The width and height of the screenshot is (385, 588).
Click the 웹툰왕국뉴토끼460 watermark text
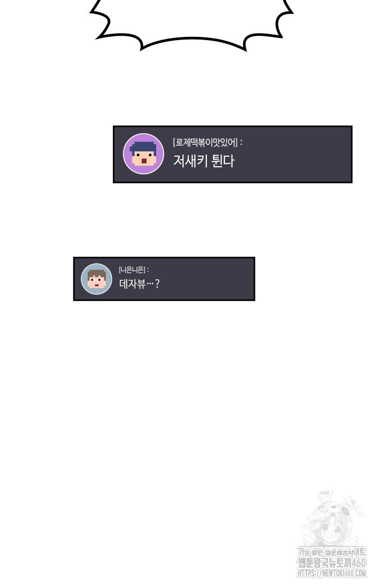pyautogui.click(x=332, y=563)
